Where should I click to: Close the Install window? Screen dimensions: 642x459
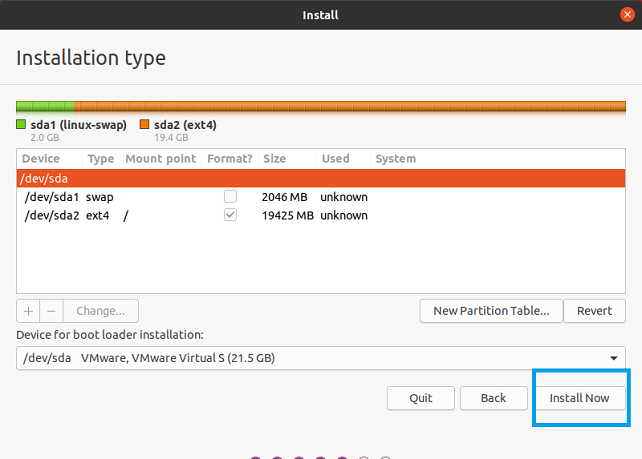coord(627,14)
